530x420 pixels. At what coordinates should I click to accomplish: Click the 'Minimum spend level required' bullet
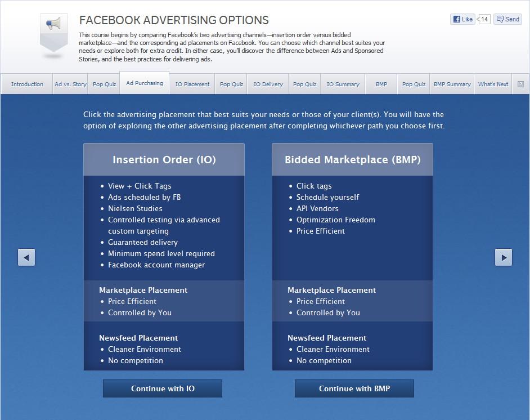(161, 253)
